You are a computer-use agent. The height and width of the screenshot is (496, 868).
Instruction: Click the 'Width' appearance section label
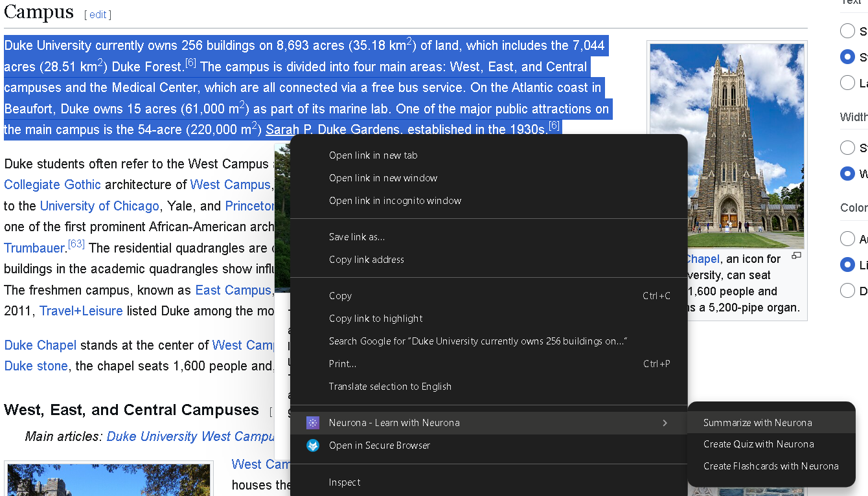coord(854,117)
